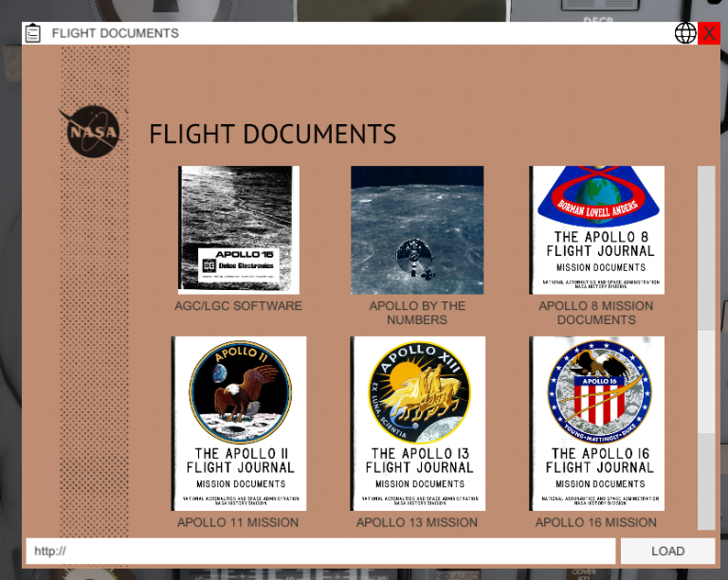Click the APOLLO 16 MISSION caption
The height and width of the screenshot is (580, 728).
pos(596,522)
